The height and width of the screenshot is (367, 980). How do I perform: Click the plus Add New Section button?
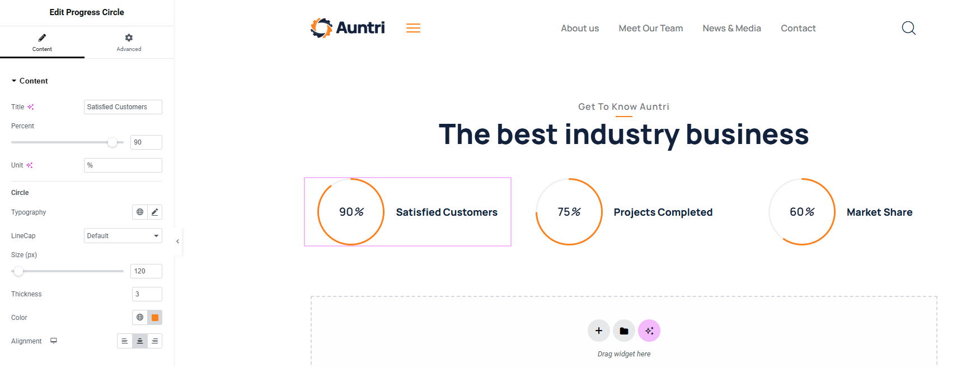(x=599, y=331)
